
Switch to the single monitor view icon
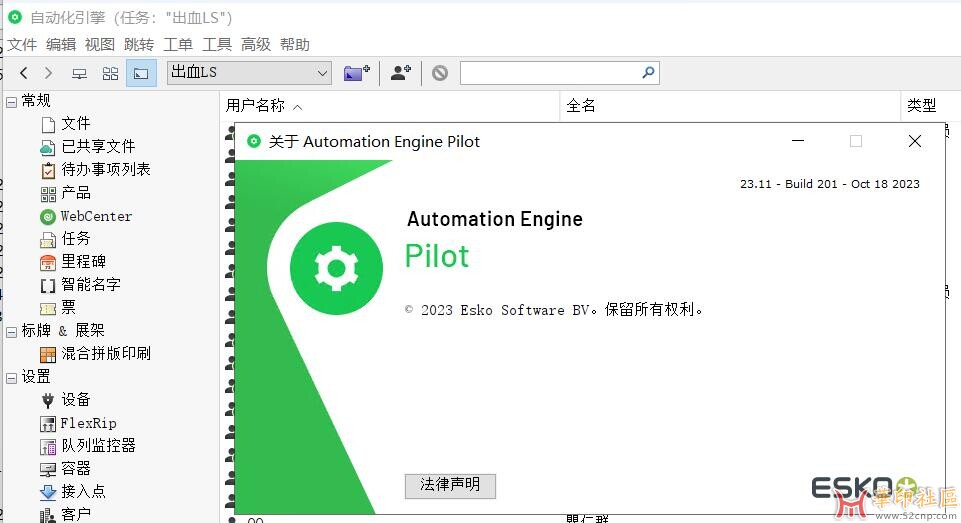(x=80, y=74)
